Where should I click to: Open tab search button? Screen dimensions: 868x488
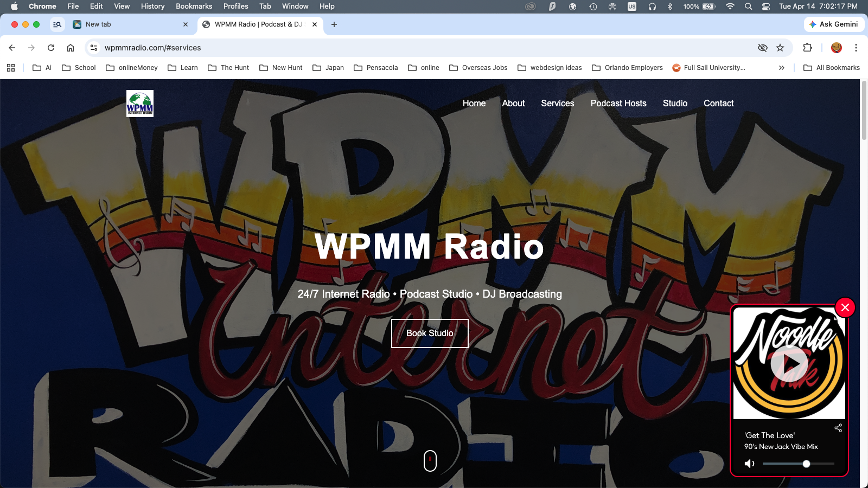click(58, 24)
